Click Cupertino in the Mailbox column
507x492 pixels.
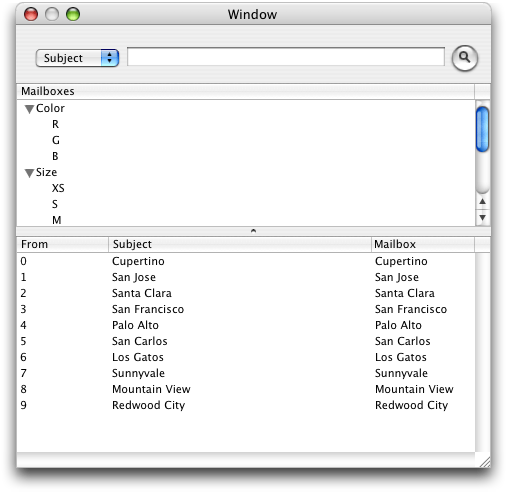401,261
